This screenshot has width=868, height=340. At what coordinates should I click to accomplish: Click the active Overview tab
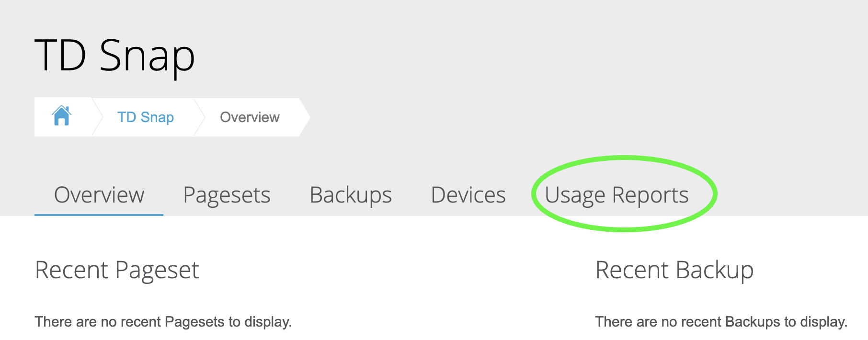click(x=99, y=195)
